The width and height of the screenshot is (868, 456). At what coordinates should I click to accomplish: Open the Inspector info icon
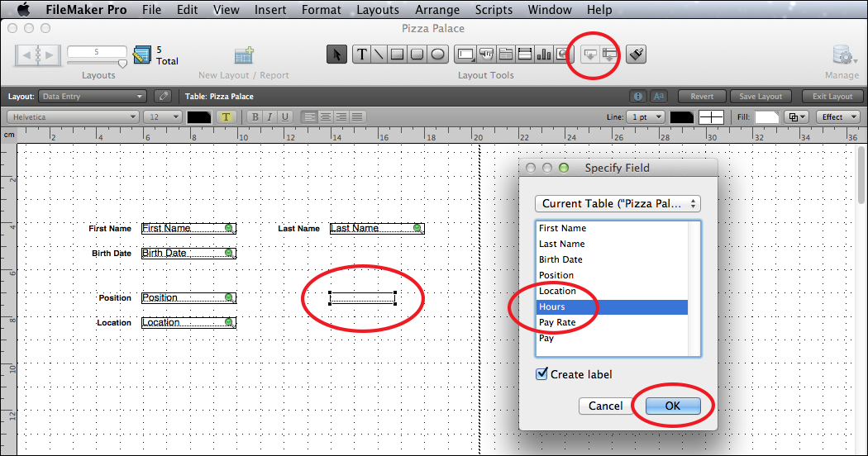pos(637,97)
